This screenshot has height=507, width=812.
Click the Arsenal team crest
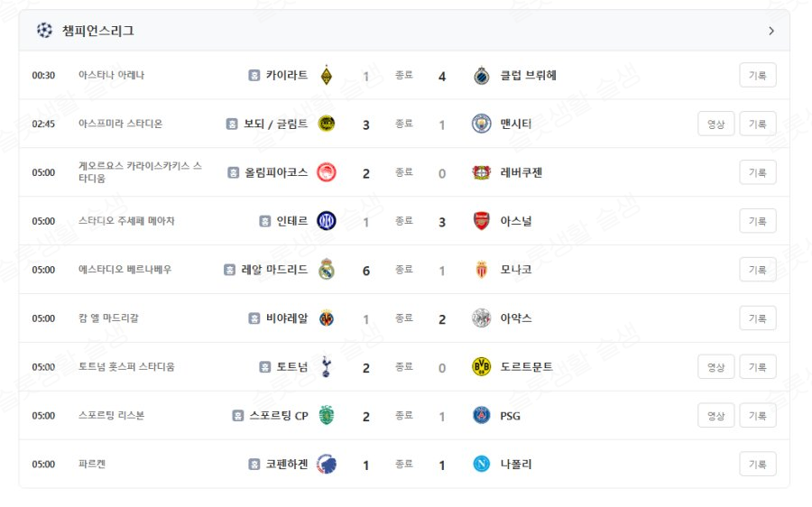(x=482, y=221)
